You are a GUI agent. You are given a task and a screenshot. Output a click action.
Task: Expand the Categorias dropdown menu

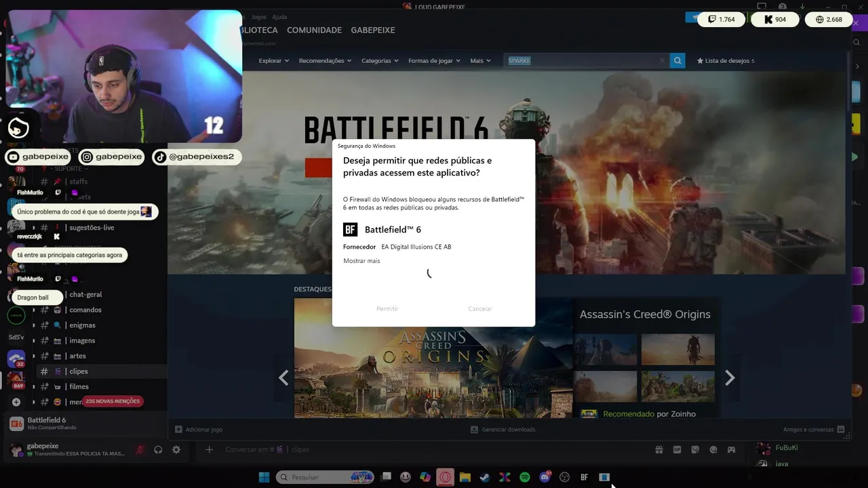(380, 60)
